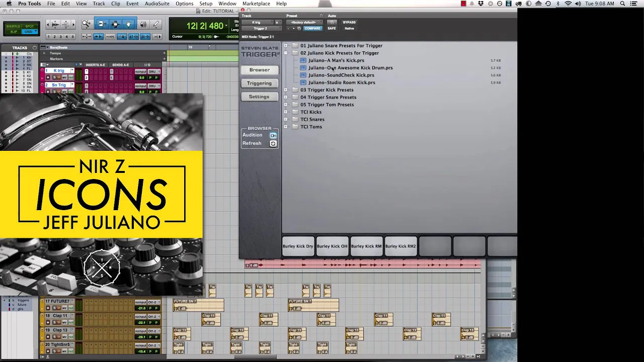The image size is (644, 362).
Task: Select the Trim tool
Action: pyautogui.click(x=102, y=24)
